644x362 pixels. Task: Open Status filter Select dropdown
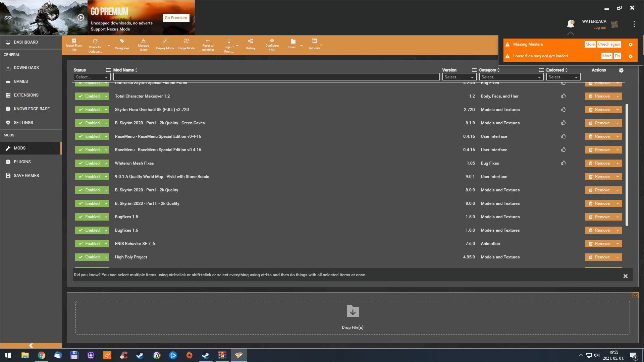(x=92, y=77)
